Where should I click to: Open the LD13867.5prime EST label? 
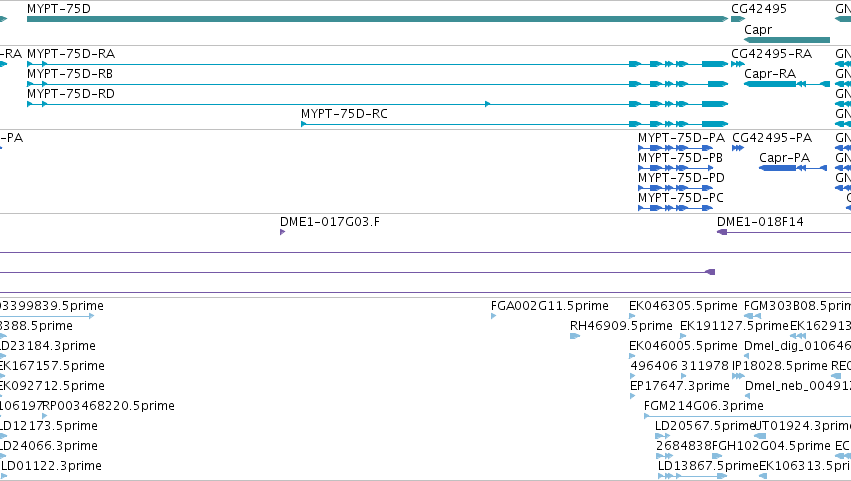click(x=708, y=467)
